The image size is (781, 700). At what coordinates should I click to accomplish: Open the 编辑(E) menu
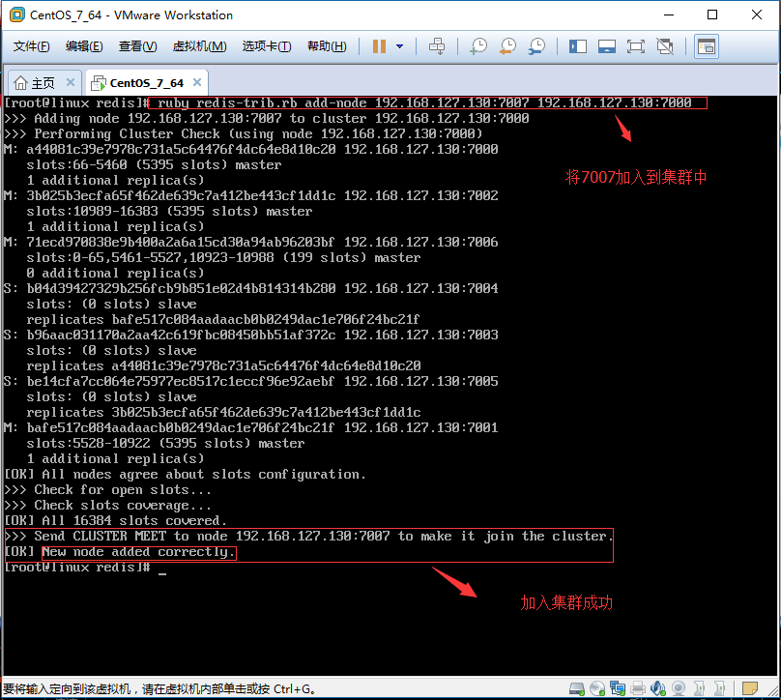click(84, 46)
